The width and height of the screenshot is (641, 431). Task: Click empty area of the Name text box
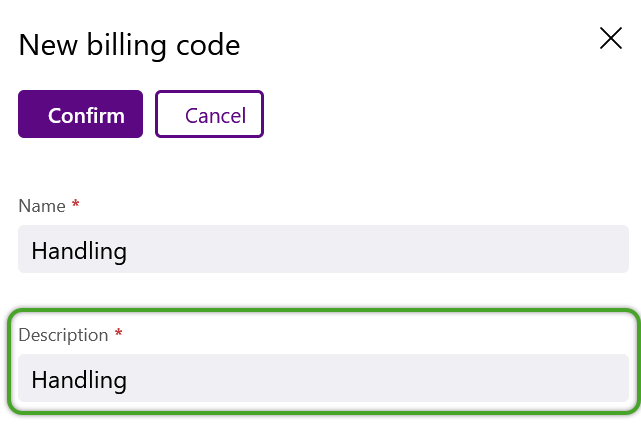tap(376, 249)
